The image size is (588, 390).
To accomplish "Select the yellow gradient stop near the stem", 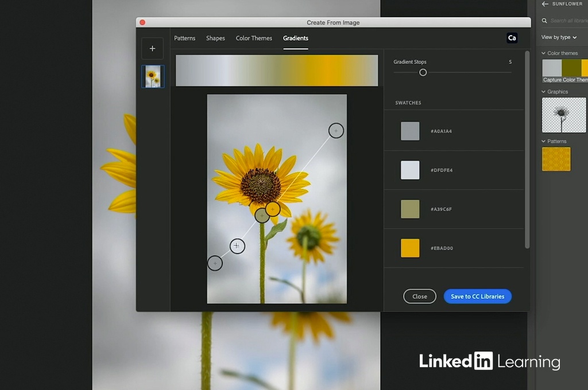I will tap(273, 209).
